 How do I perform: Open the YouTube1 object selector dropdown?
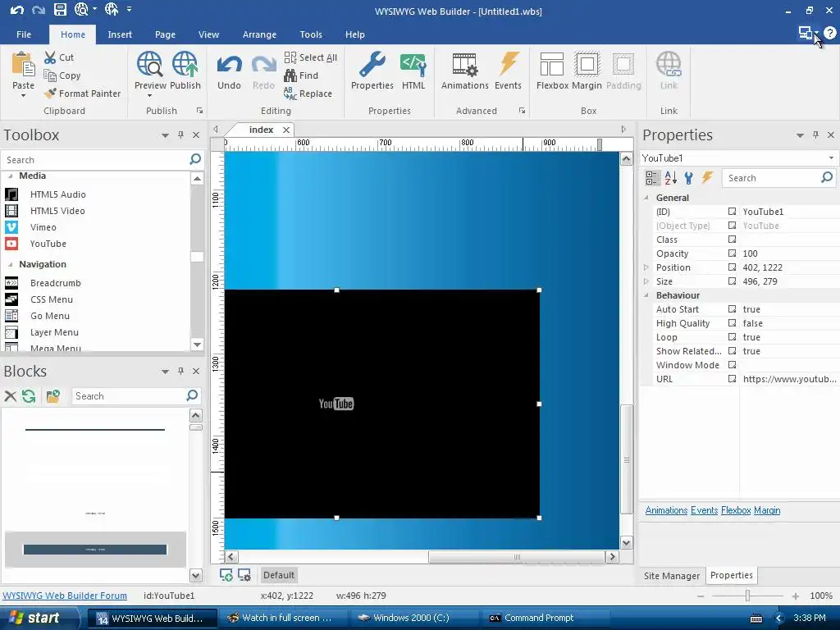click(x=831, y=158)
